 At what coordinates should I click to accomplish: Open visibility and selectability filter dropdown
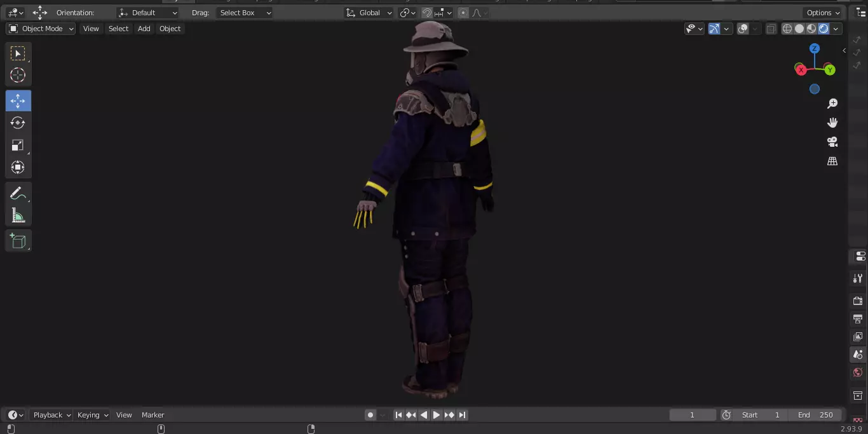click(694, 29)
